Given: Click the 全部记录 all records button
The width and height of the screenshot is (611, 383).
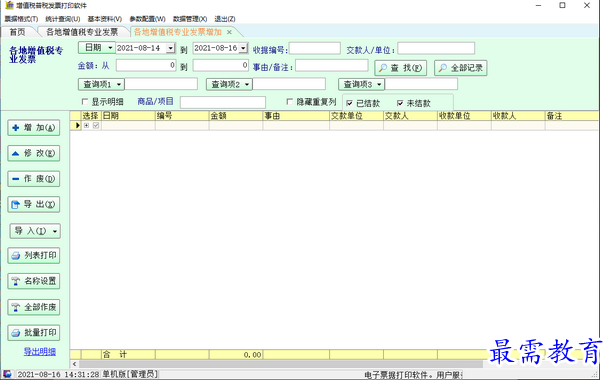Looking at the screenshot, I should (461, 68).
